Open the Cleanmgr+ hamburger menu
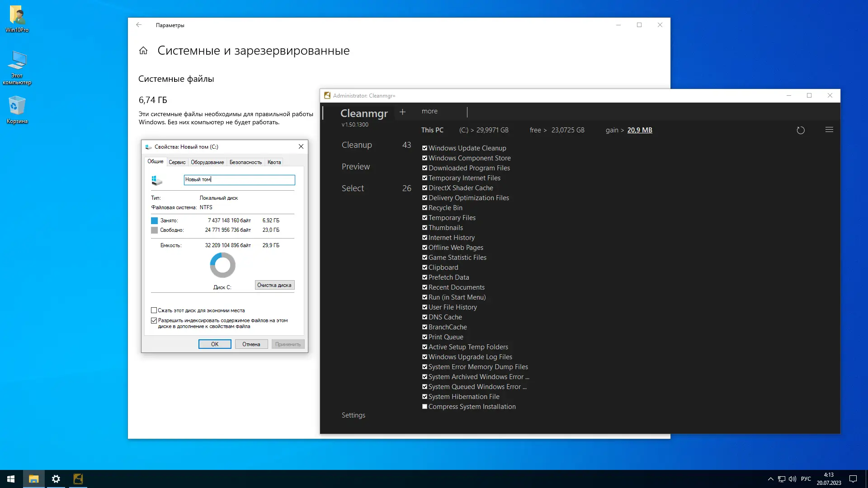This screenshot has height=488, width=868. 829,130
